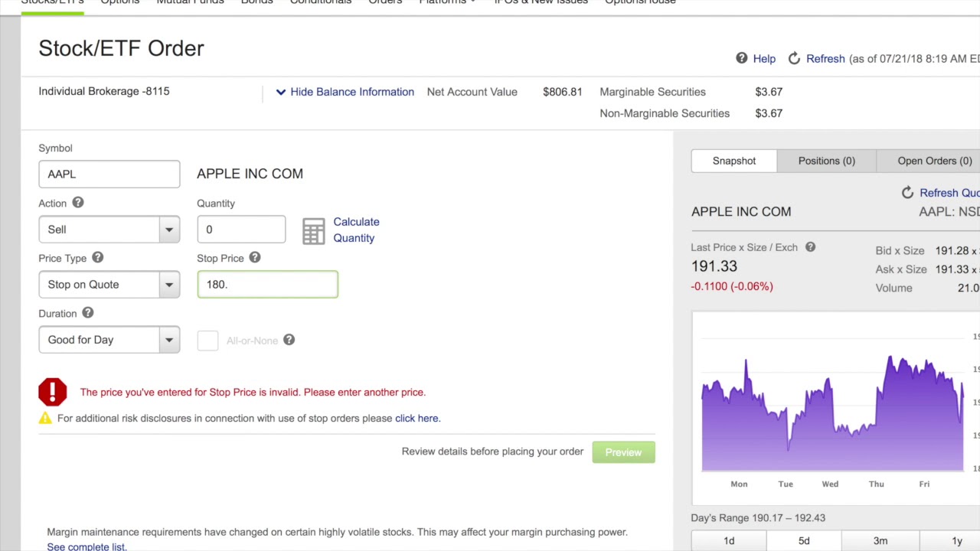Click the invalid Stop Price error message
The width and height of the screenshot is (980, 551).
point(253,392)
